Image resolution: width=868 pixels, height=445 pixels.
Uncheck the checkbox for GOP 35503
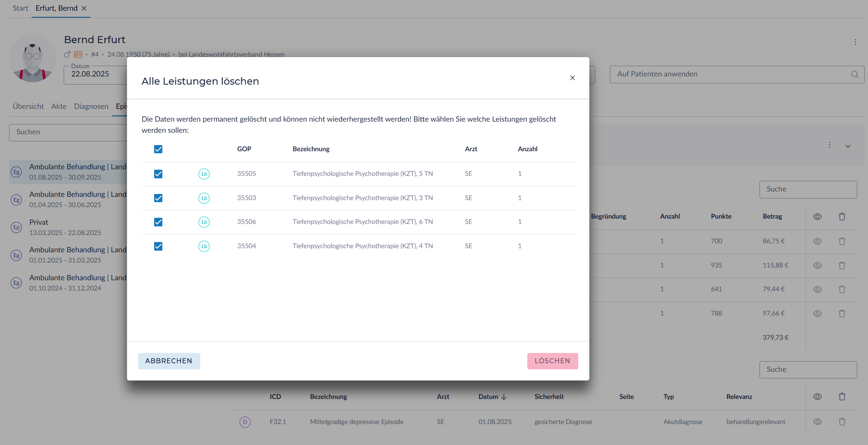click(158, 198)
